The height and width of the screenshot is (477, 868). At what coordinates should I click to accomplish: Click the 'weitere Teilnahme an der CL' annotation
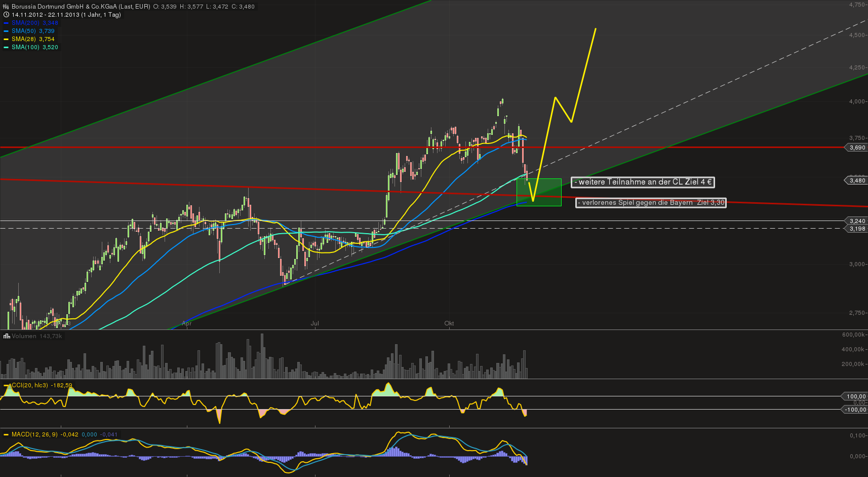(x=643, y=182)
